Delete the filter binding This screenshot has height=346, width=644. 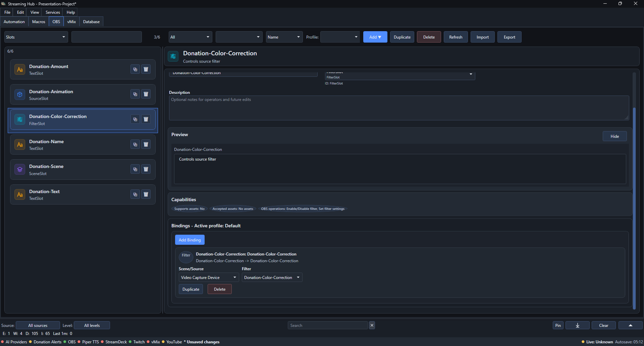[x=220, y=289]
